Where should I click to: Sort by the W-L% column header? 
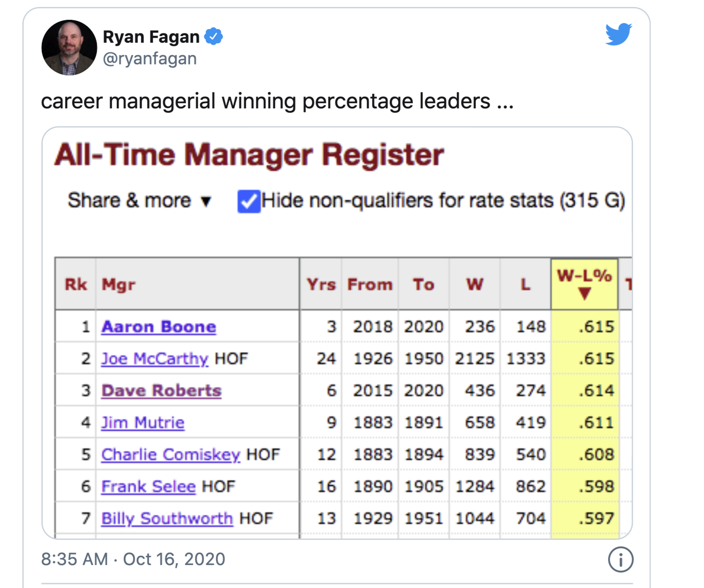click(584, 284)
